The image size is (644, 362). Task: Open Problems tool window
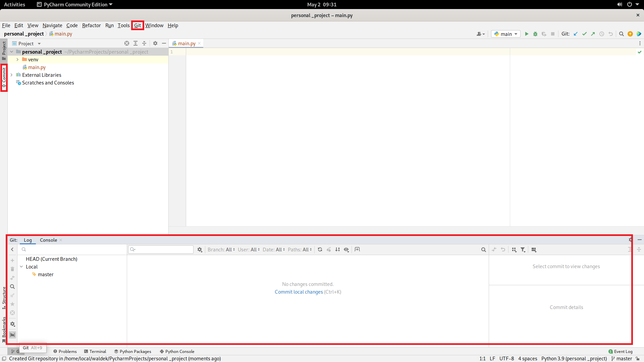coord(65,351)
